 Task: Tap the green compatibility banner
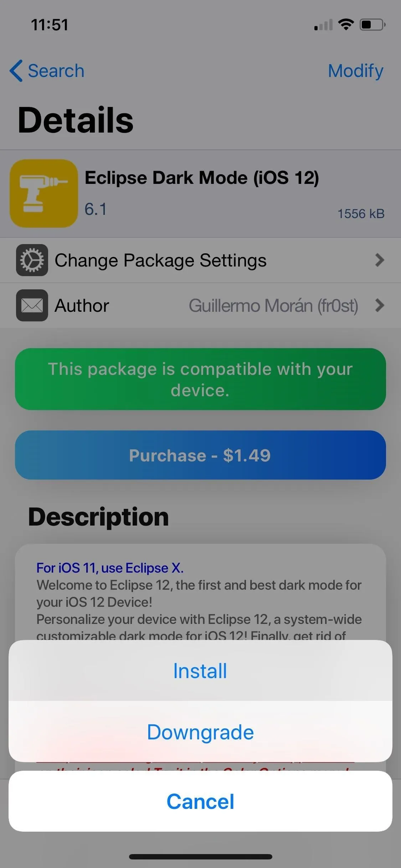tap(200, 379)
